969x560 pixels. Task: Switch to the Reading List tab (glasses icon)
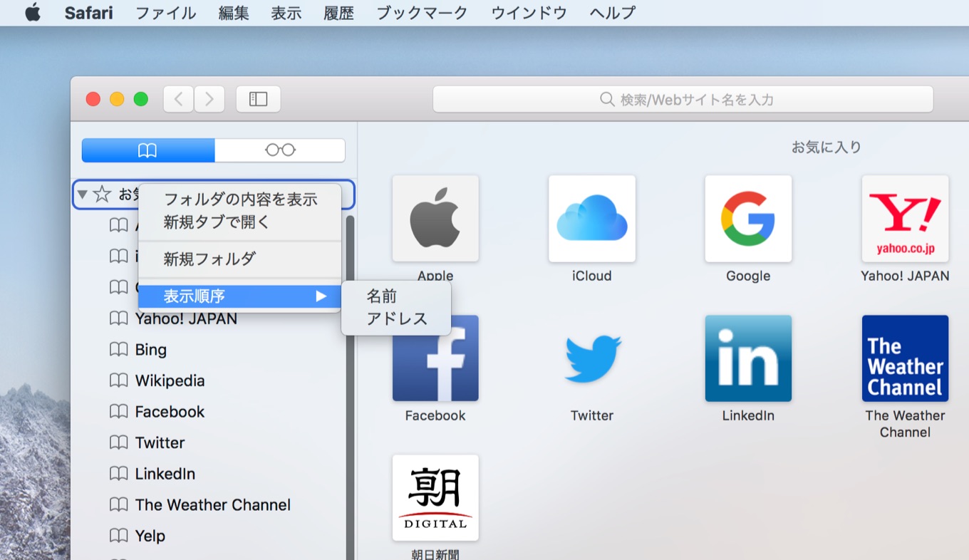click(280, 150)
